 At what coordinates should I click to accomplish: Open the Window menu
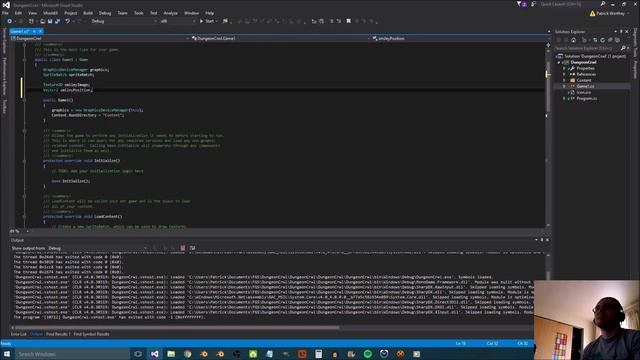tap(191, 13)
